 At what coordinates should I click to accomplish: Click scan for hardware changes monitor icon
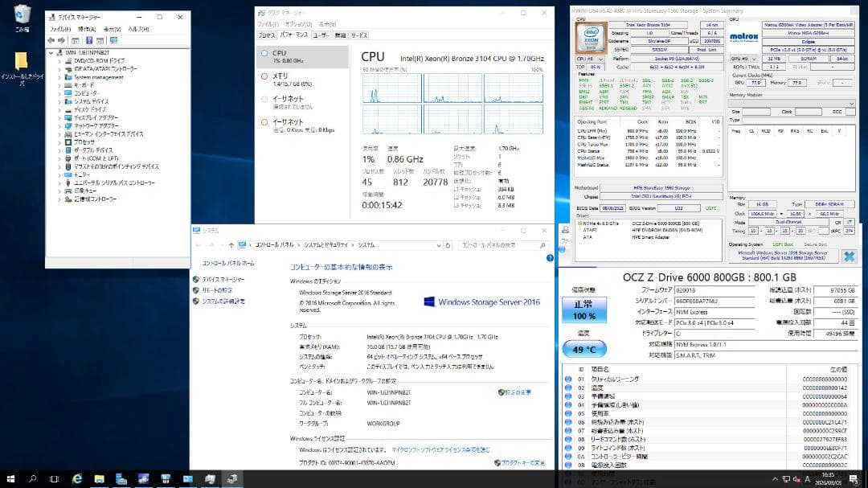pos(113,40)
